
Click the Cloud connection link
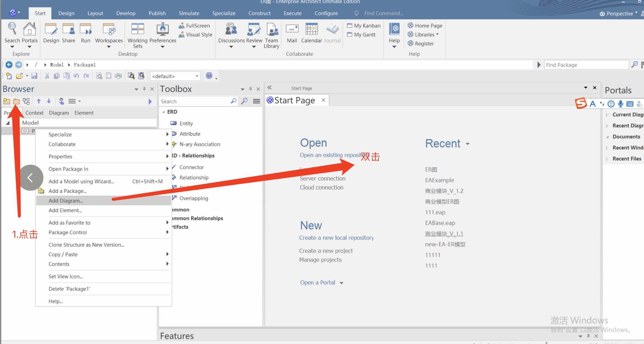coord(321,187)
